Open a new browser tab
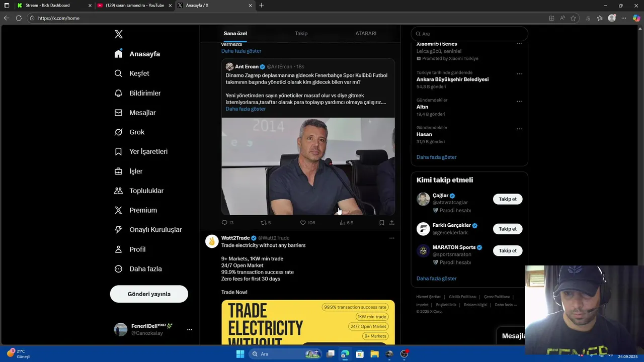The image size is (644, 362). pyautogui.click(x=261, y=6)
